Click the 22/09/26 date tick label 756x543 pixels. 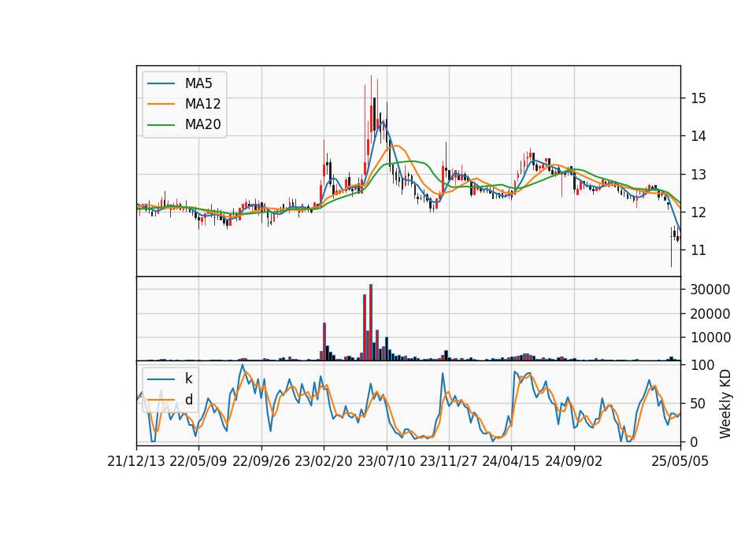(261, 462)
